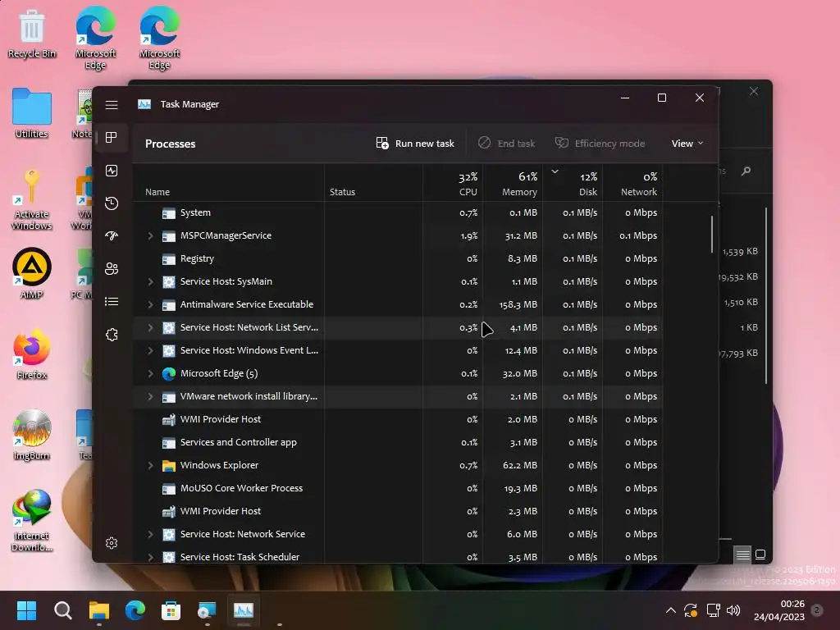
Task: Click the process list vertical scrollbar
Action: coord(712,234)
